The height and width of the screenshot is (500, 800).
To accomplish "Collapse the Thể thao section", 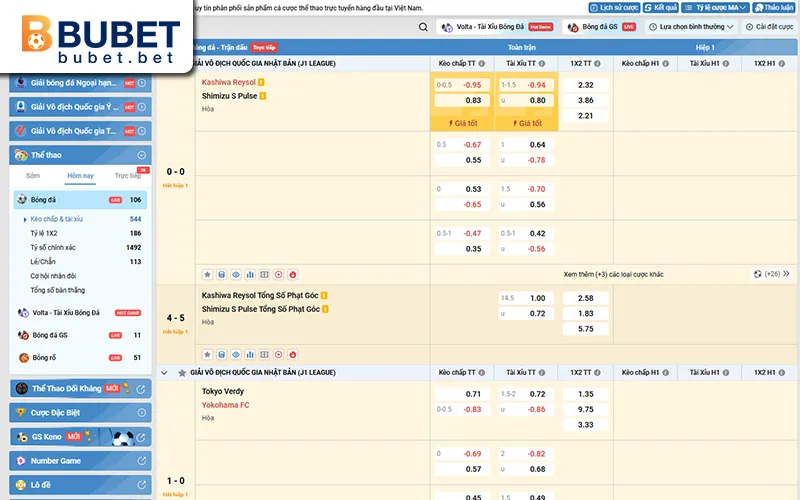I will point(80,155).
